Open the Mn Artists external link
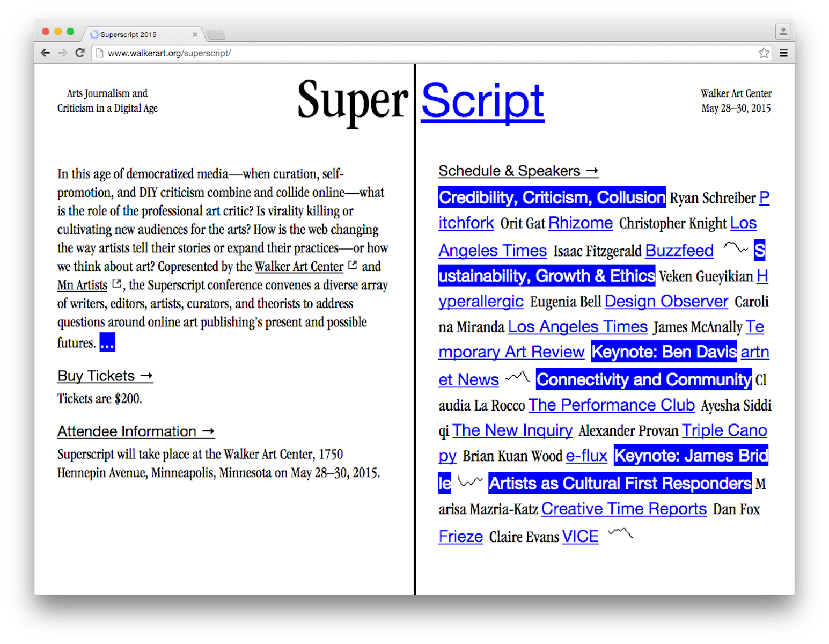829x644 pixels. click(83, 285)
